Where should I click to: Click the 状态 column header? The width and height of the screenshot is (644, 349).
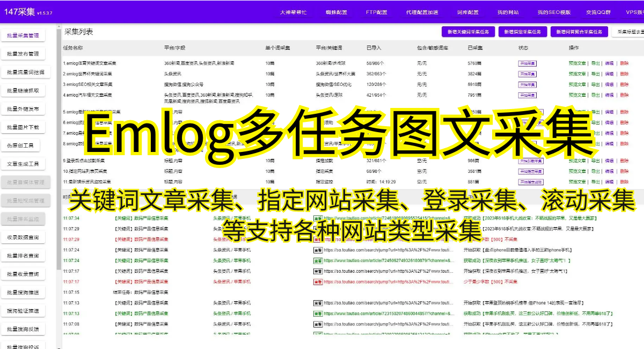(x=523, y=48)
